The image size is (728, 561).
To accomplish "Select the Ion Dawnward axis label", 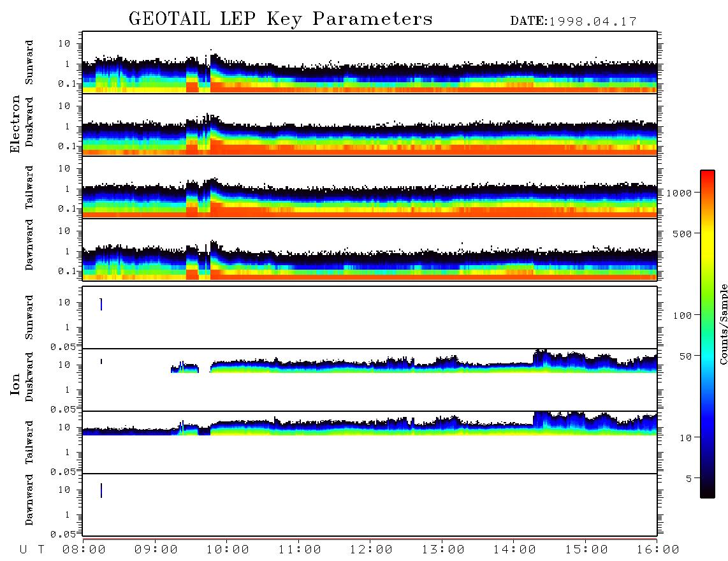I will [29, 500].
